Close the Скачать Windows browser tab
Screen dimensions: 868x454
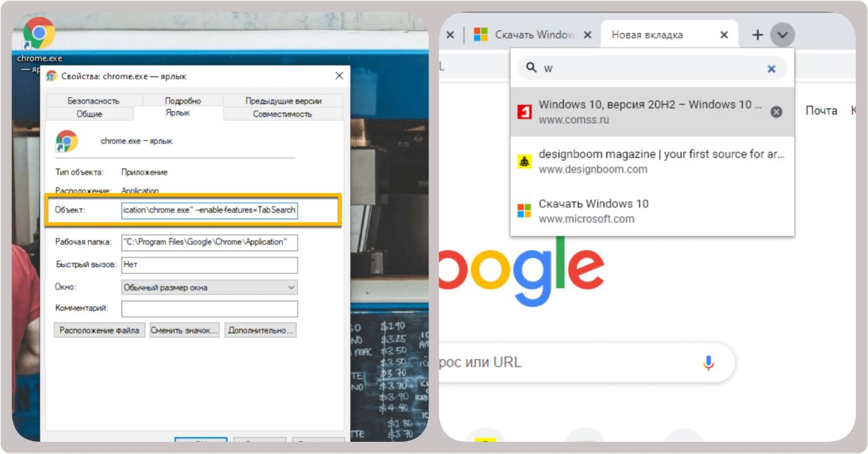click(587, 35)
